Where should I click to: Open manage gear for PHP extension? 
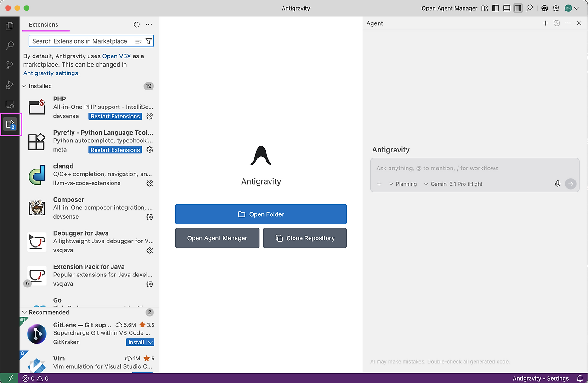point(149,117)
